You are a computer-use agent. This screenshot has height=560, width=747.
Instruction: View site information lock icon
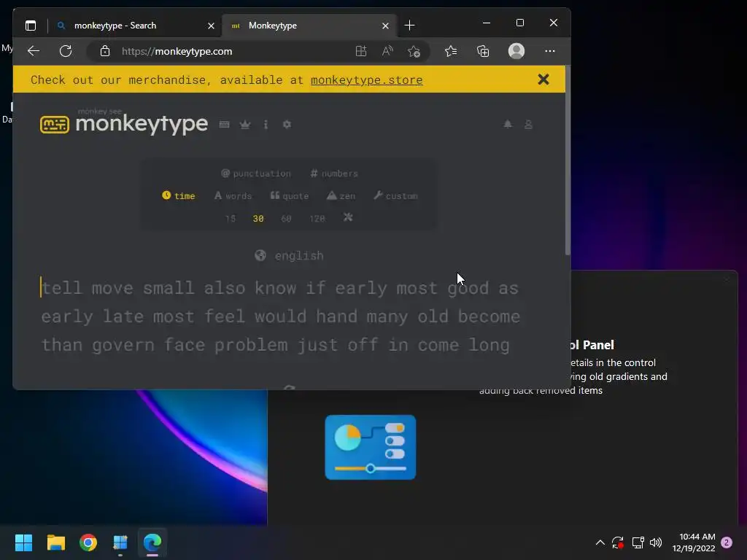click(105, 51)
